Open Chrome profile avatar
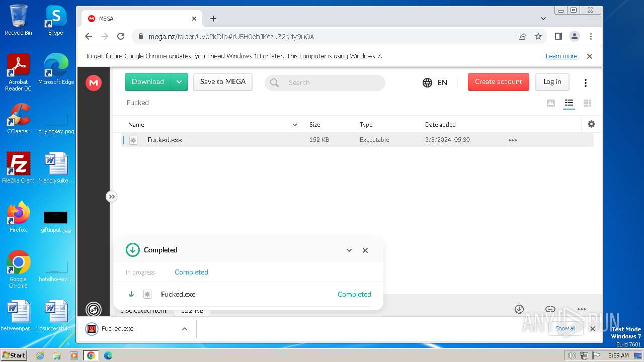Screen dimensions: 644x362 (x=574, y=36)
